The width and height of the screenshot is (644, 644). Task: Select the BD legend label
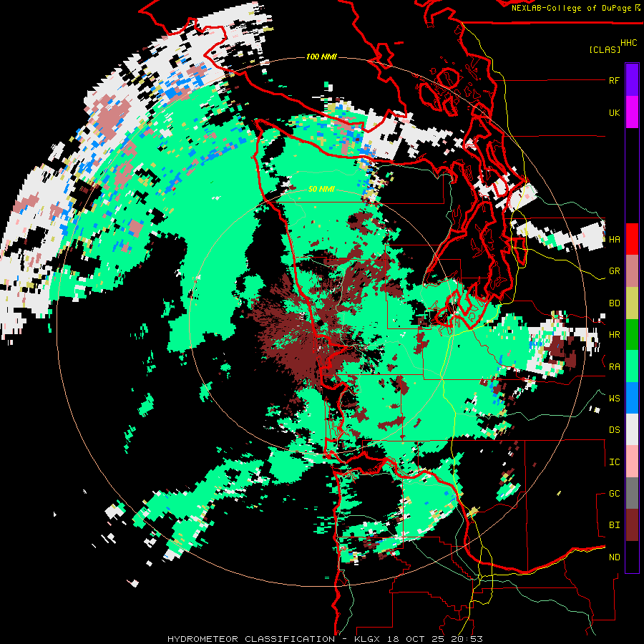click(614, 303)
